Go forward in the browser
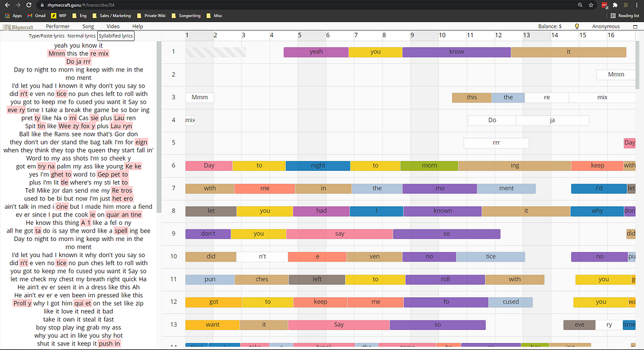The image size is (644, 350). (x=17, y=5)
